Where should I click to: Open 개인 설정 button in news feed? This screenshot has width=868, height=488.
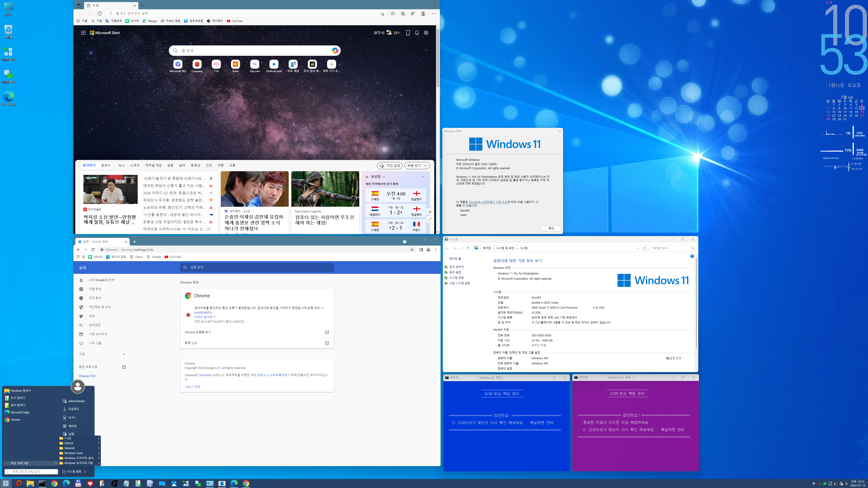[x=390, y=165]
